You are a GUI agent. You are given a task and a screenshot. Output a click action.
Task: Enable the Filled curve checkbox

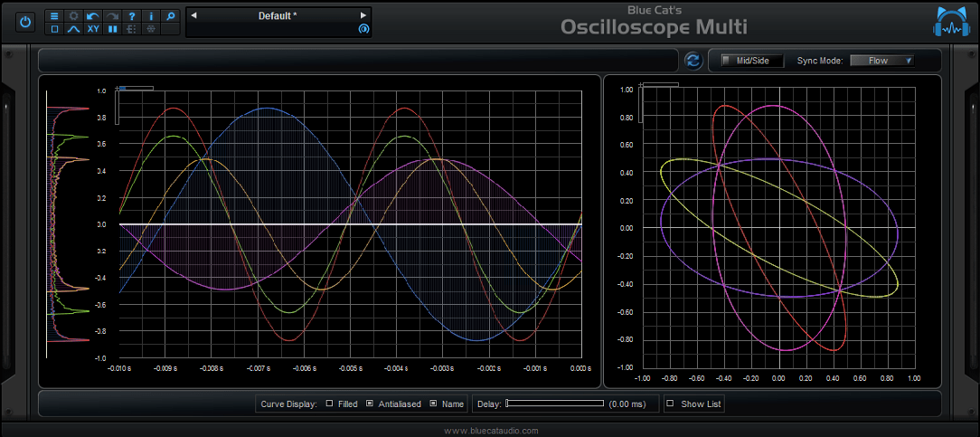(330, 404)
